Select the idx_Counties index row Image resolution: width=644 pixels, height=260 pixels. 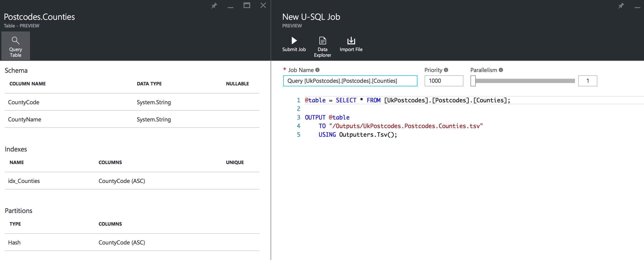click(132, 181)
